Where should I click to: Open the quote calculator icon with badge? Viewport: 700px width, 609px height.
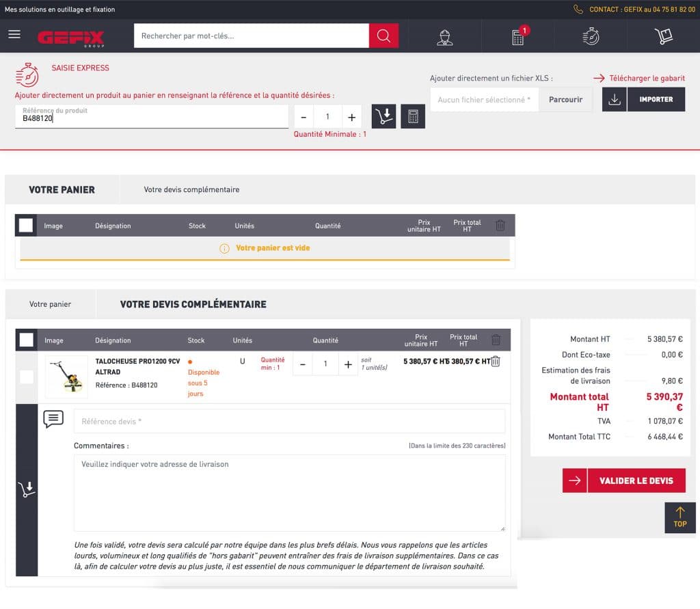tap(518, 36)
